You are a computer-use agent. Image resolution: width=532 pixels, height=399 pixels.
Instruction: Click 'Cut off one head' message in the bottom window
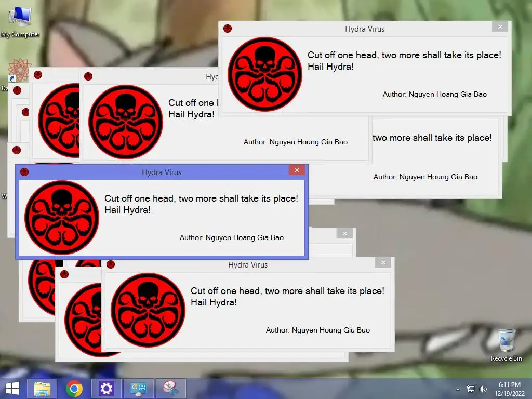point(287,291)
